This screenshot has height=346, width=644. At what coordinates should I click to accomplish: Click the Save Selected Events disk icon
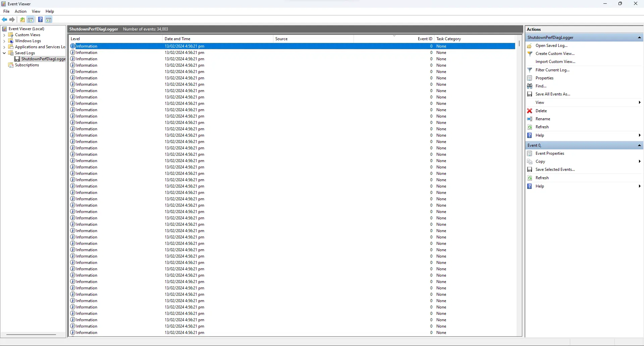tap(530, 169)
